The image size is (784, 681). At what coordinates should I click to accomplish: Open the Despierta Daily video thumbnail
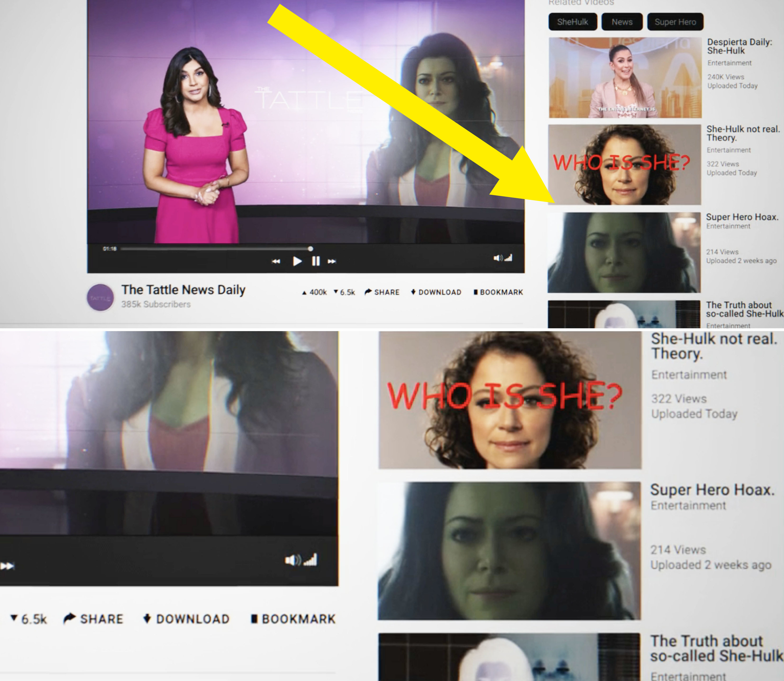[x=625, y=77]
